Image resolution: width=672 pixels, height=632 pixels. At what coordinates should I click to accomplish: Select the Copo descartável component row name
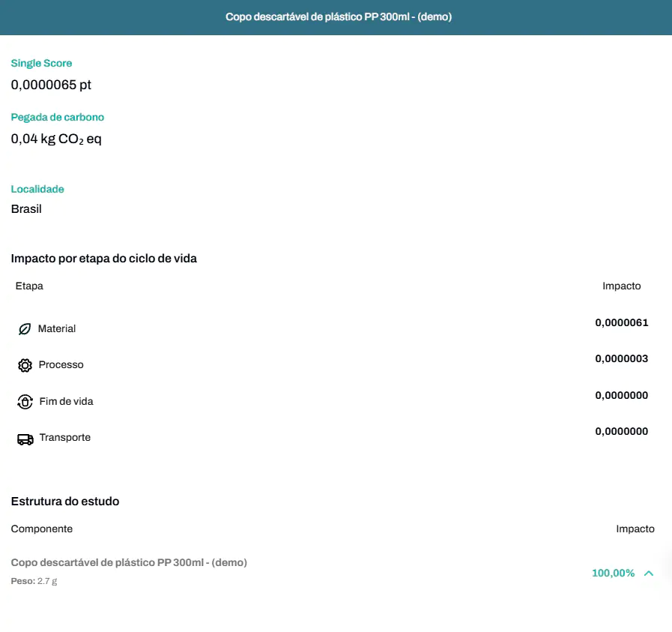click(x=129, y=562)
